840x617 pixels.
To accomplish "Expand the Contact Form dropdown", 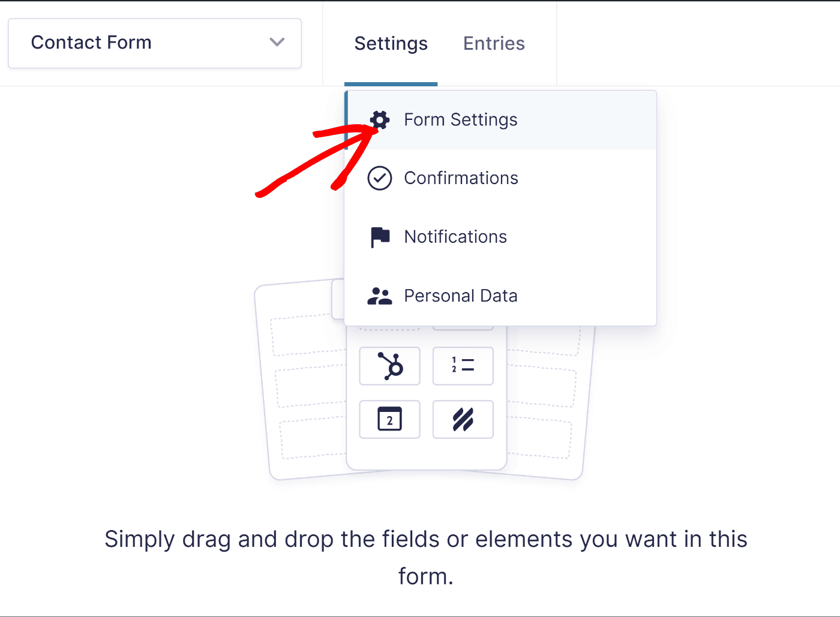I will (x=154, y=43).
